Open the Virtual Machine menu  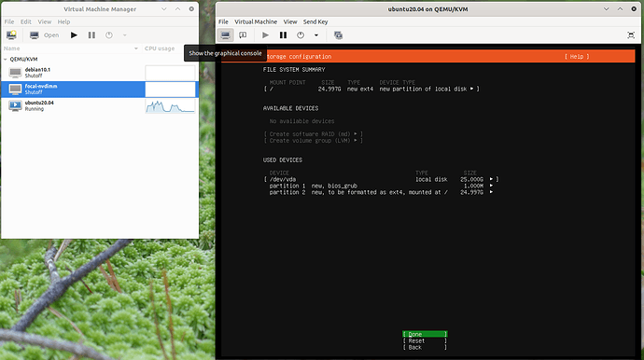(256, 21)
